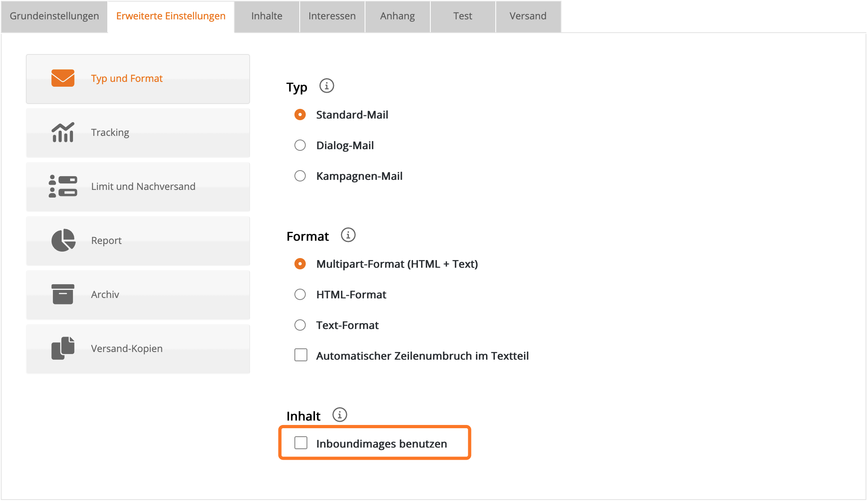
Task: Switch to the Grundeinstellungen tab
Action: click(54, 16)
